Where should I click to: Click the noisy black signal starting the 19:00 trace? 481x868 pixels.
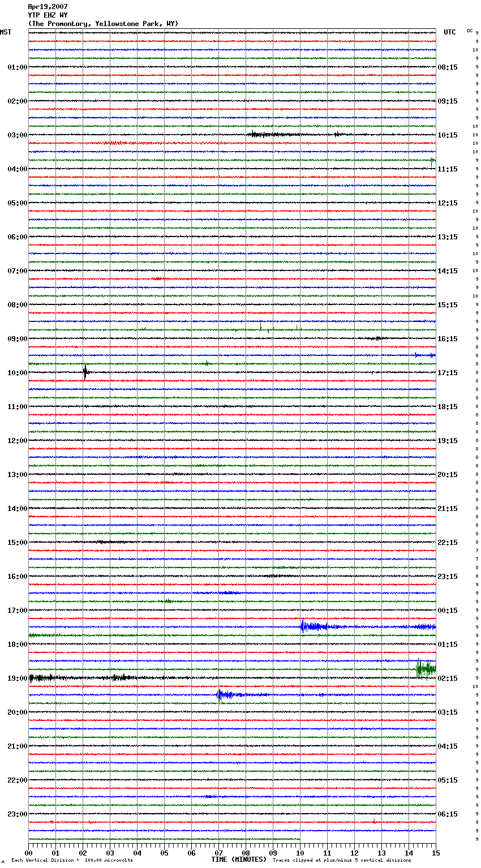click(x=48, y=677)
